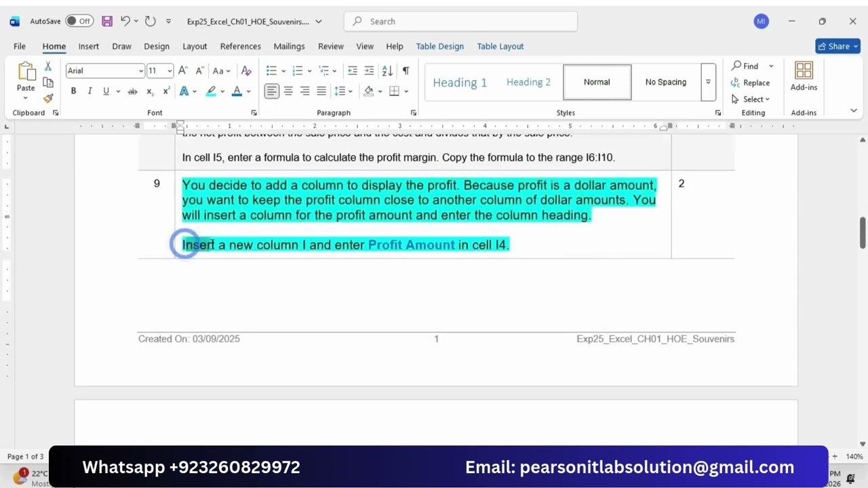Expand the Styles gallery
The height and width of the screenshot is (488, 868).
(x=708, y=82)
